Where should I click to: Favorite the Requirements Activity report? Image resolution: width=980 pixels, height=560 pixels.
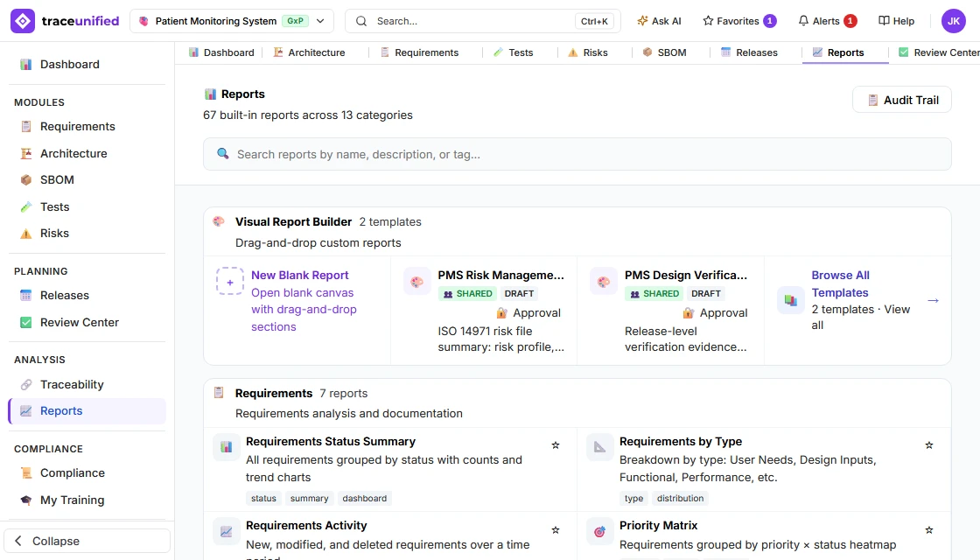555,530
